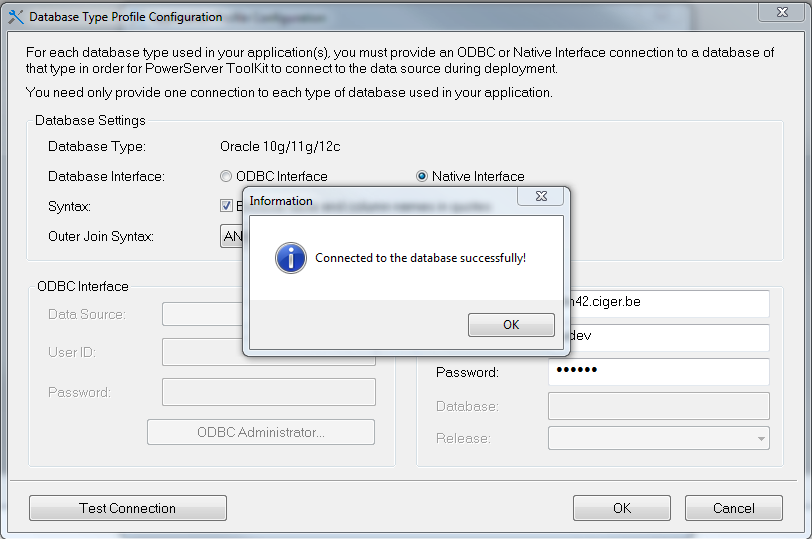Select the Native Interface radio button
Screen dimensions: 812x539
(422, 176)
